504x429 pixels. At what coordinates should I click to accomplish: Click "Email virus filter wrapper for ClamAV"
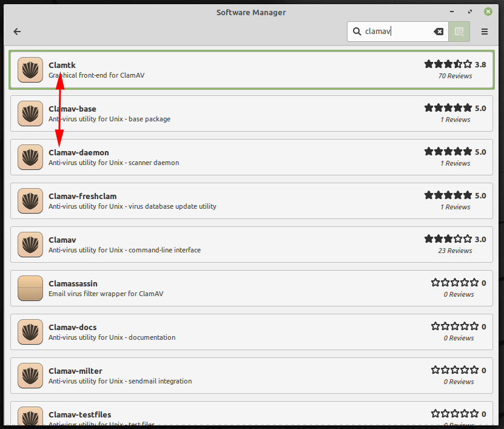(x=106, y=294)
